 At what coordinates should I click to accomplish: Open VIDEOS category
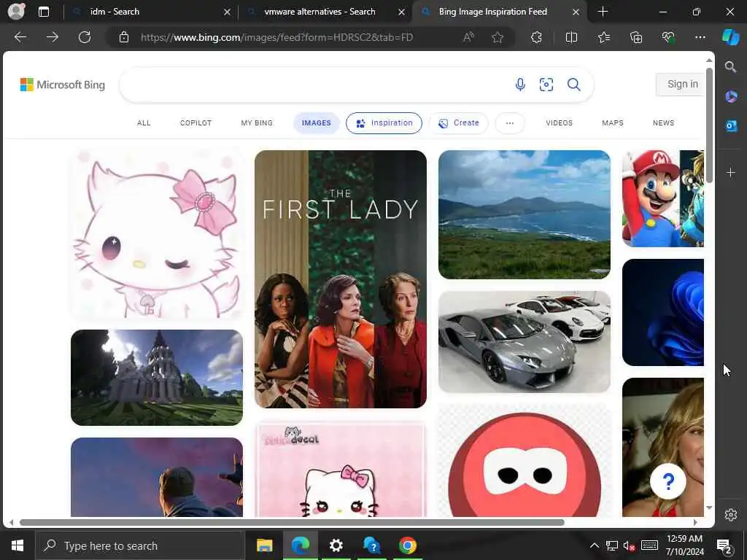tap(560, 122)
